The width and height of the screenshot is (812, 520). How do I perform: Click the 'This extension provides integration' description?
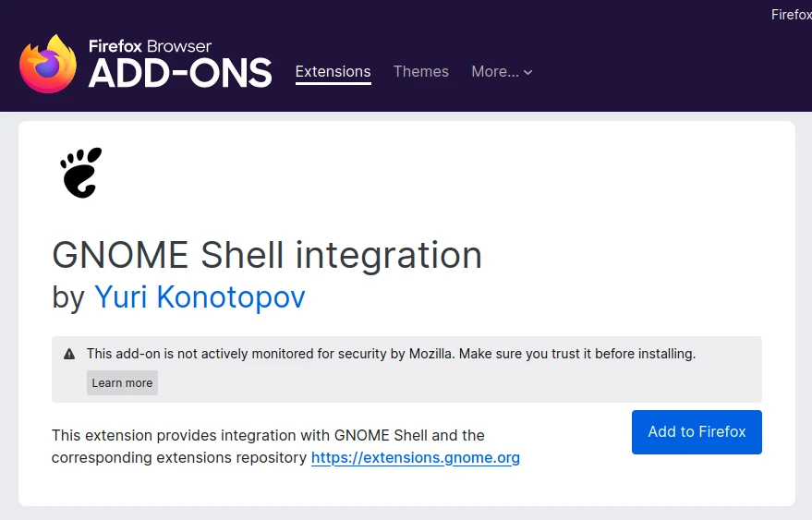coord(268,435)
